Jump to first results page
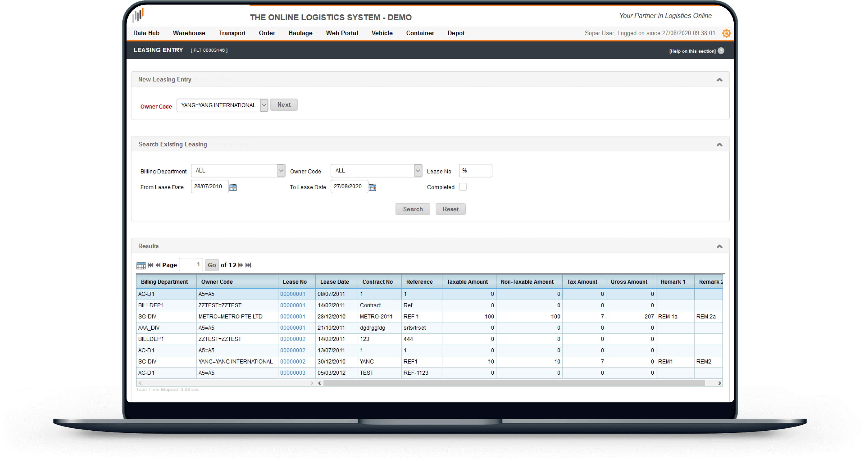 tap(150, 265)
